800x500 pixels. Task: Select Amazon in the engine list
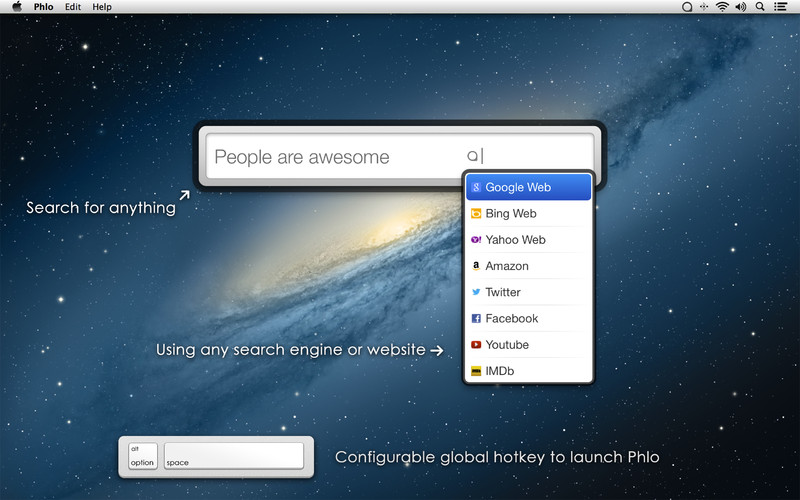[528, 266]
